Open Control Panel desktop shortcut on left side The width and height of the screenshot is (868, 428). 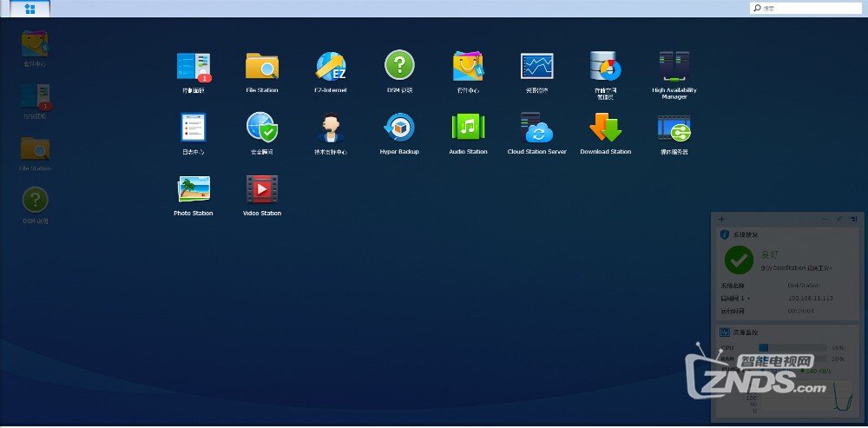(x=36, y=96)
